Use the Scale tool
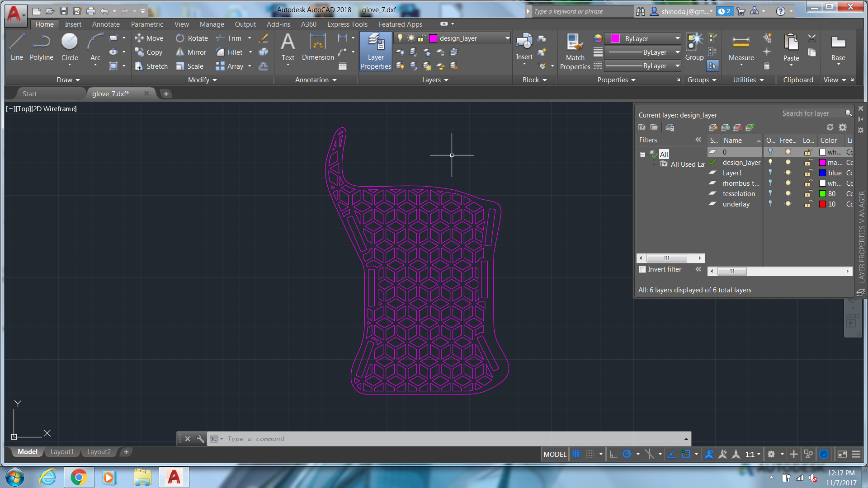The height and width of the screenshot is (488, 868). click(x=190, y=66)
